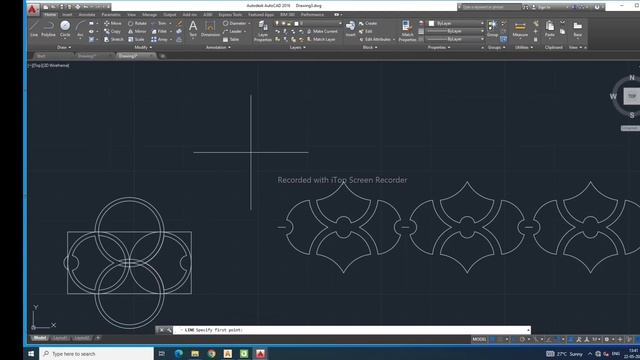The height and width of the screenshot is (360, 640).
Task: Expand the Properties panel
Action: (439, 47)
